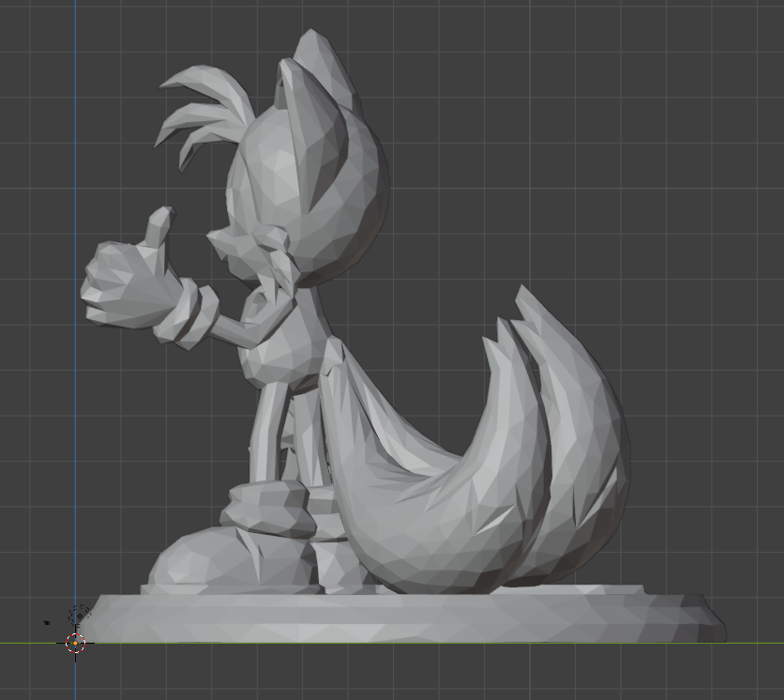The width and height of the screenshot is (784, 700).
Task: Select the dashed-circle point light object
Action: (x=80, y=615)
